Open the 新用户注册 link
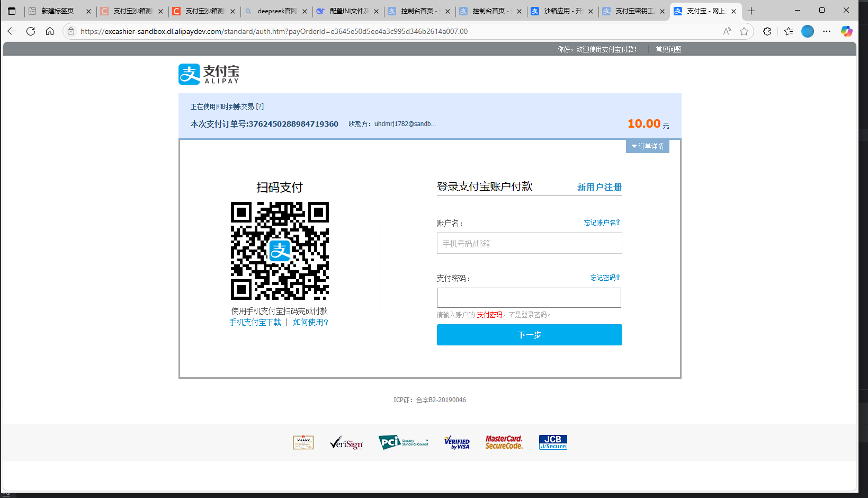The image size is (868, 498). coord(599,187)
